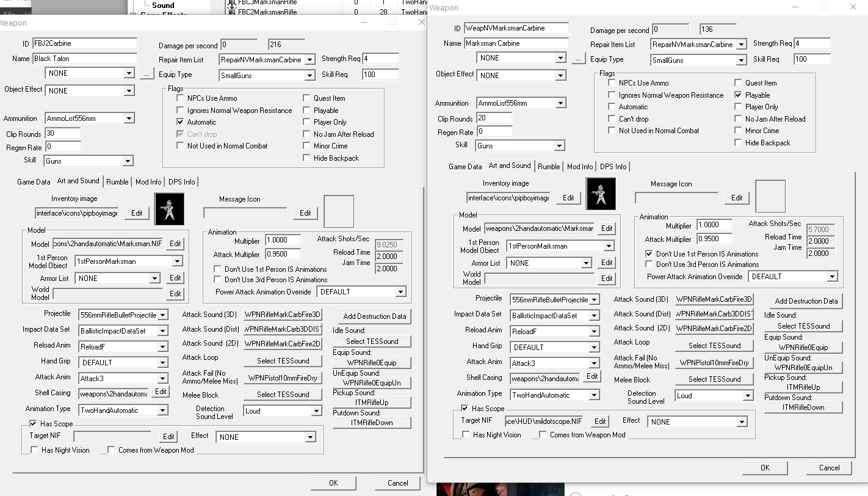Click Edit next to Shell Casing in Black Talon
Image resolution: width=868 pixels, height=496 pixels.
[x=161, y=392]
